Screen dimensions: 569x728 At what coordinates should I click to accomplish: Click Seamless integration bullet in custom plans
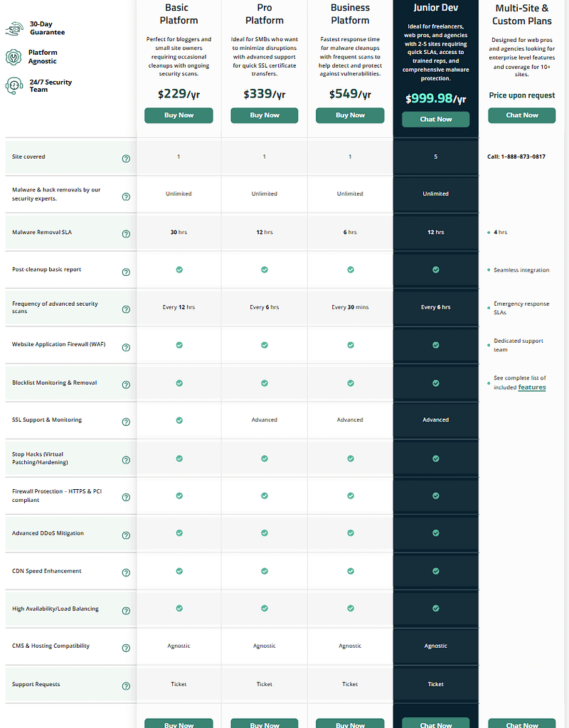pos(521,269)
